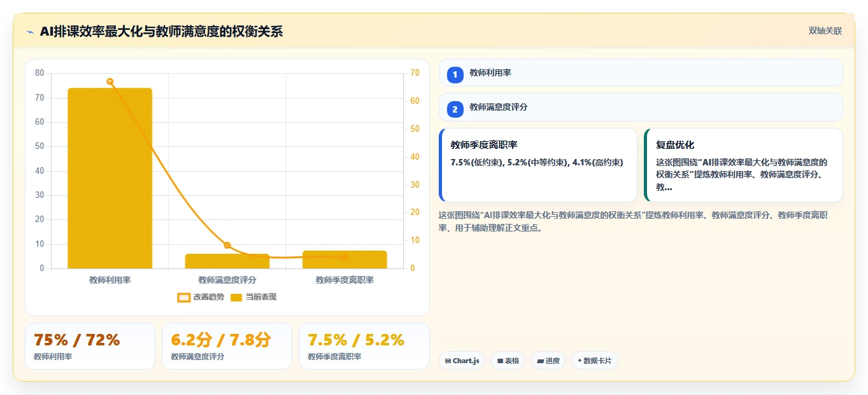This screenshot has height=395, width=868.
Task: Click the 教师利用率 x-axis label
Action: [x=110, y=280]
